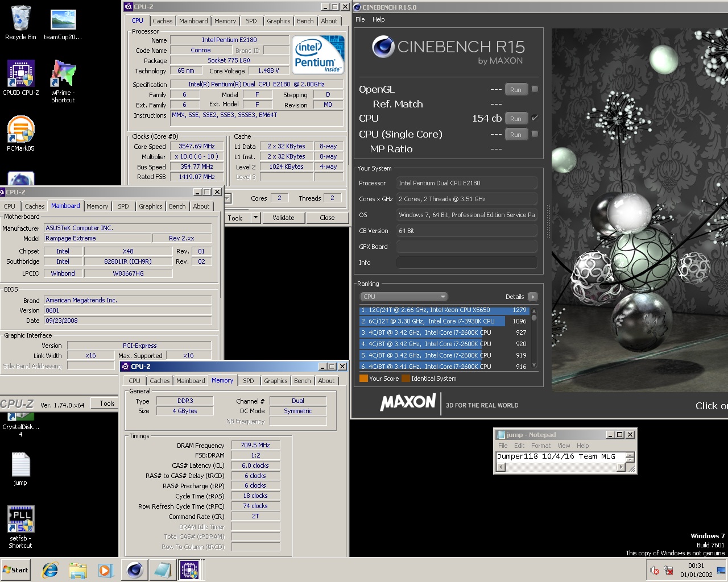Click the Info input field in Cinebench
This screenshot has height=582, width=728.
(x=466, y=263)
